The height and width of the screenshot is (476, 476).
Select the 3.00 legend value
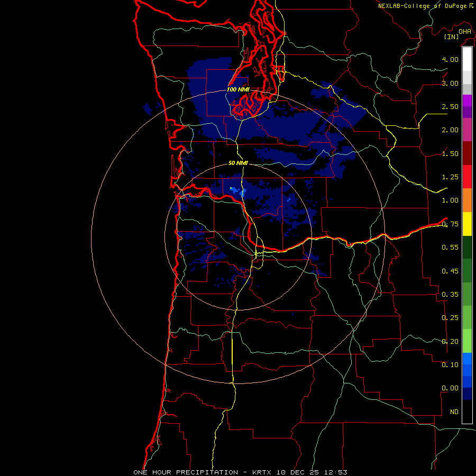450,83
